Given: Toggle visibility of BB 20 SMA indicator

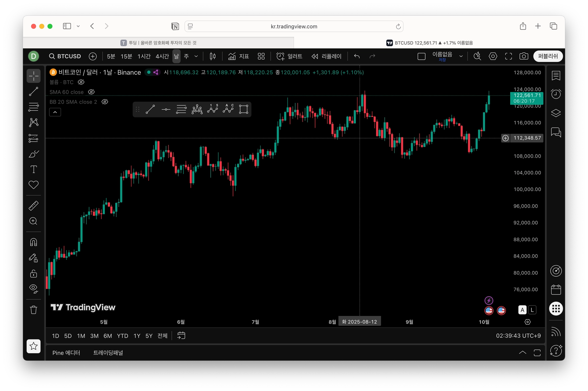Looking at the screenshot, I should 105,102.
